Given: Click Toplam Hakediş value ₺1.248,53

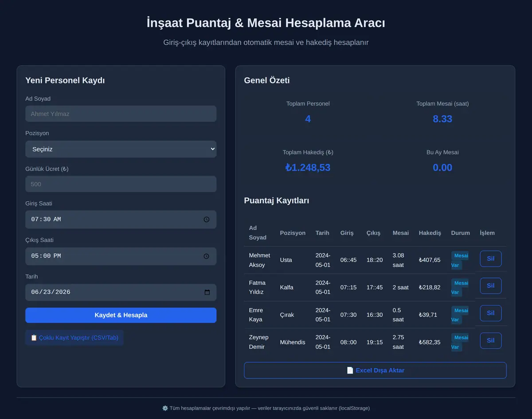Looking at the screenshot, I should (x=308, y=168).
